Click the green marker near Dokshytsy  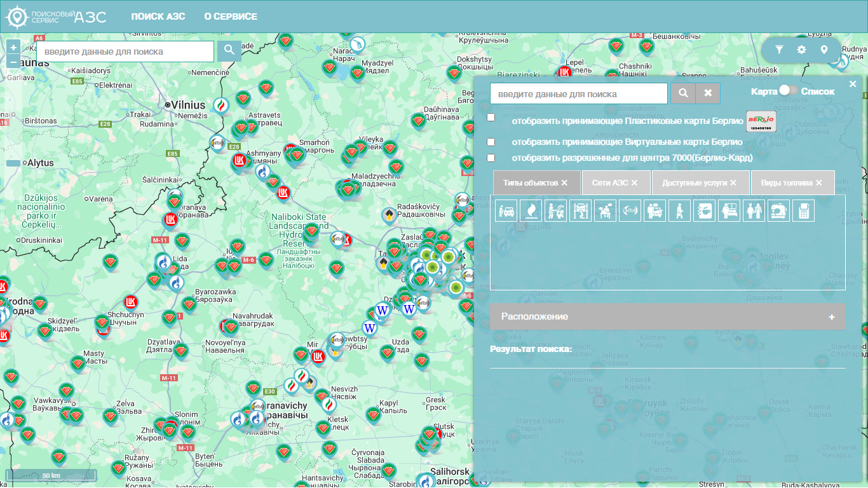click(x=454, y=73)
